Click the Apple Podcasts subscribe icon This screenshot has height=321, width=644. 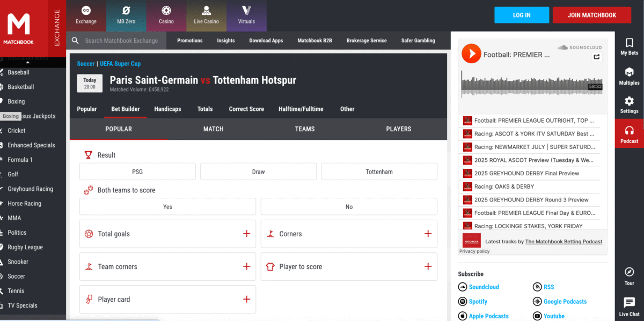point(463,316)
